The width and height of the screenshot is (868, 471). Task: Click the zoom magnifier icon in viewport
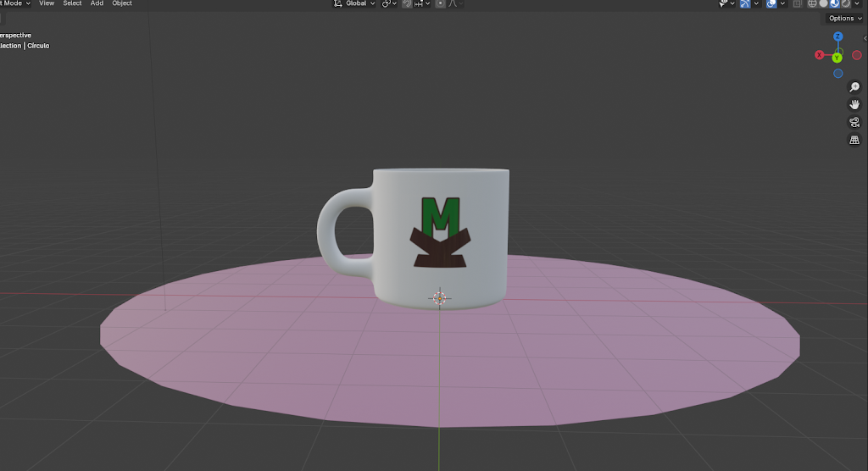pyautogui.click(x=854, y=87)
